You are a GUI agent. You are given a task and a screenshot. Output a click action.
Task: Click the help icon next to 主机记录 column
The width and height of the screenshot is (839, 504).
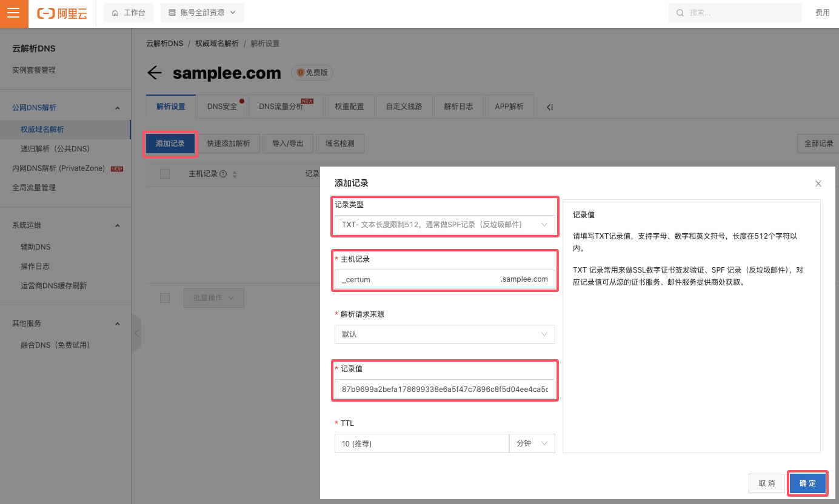pyautogui.click(x=223, y=174)
